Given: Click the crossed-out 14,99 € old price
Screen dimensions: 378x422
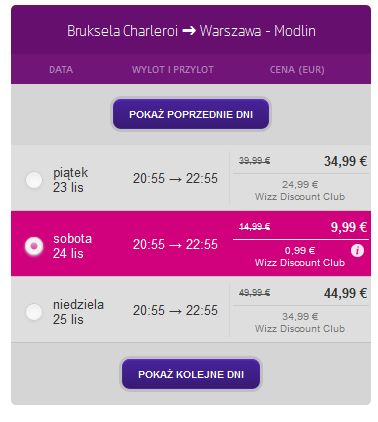Looking at the screenshot, I should tap(255, 227).
